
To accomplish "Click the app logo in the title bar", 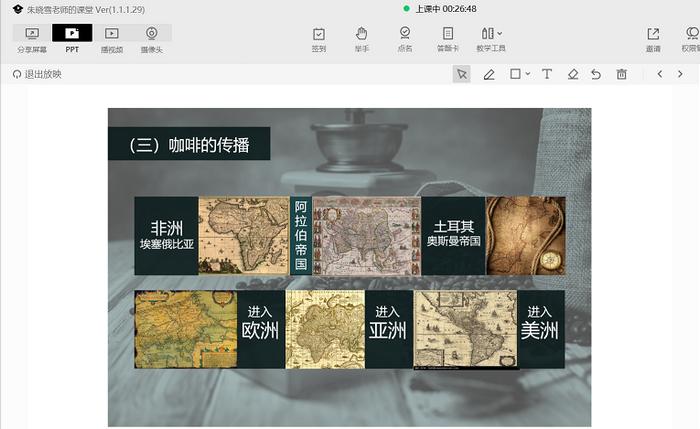I will (x=17, y=9).
